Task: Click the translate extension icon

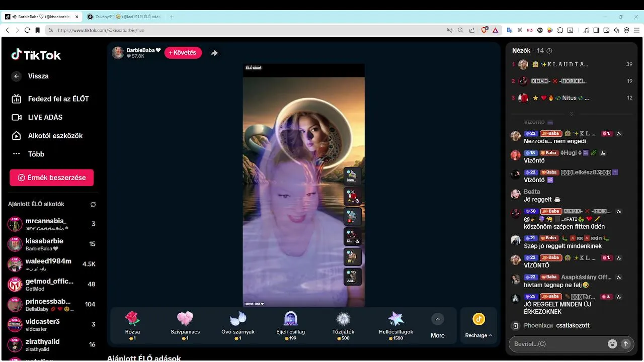Action: click(x=510, y=30)
